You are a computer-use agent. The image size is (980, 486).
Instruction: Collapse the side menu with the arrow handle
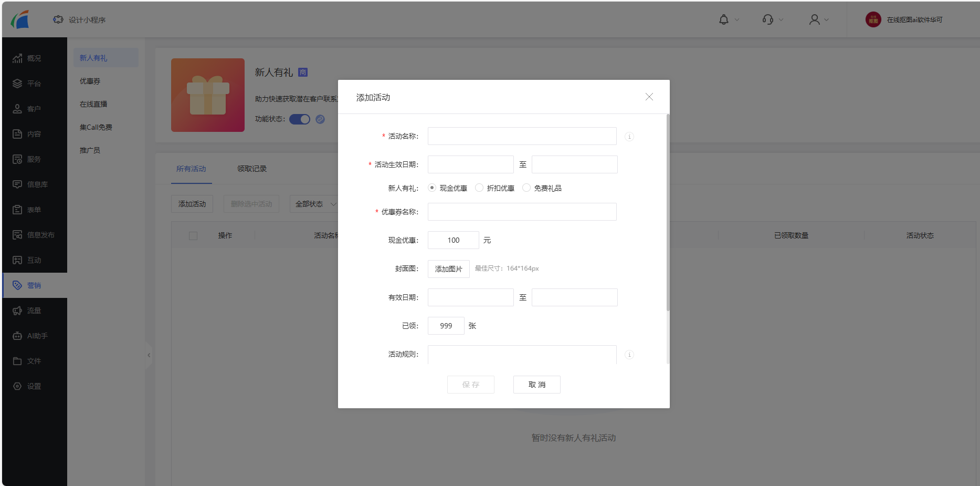(x=149, y=355)
